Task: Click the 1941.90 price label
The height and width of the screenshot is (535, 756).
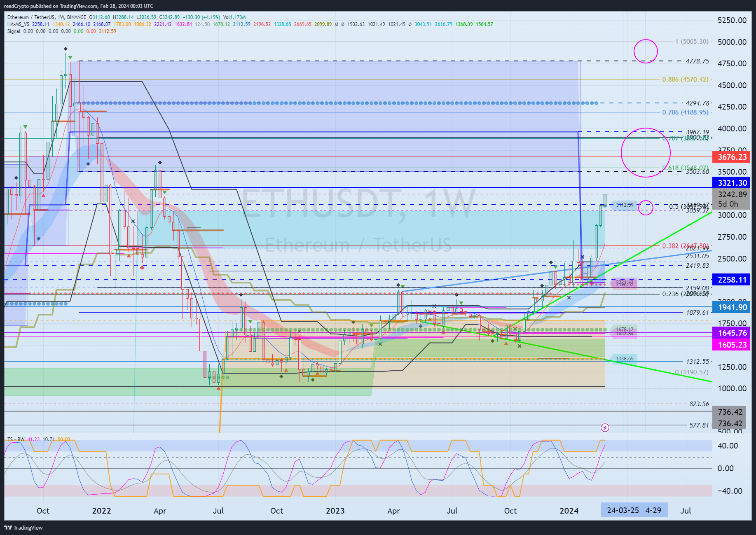Action: [x=732, y=307]
